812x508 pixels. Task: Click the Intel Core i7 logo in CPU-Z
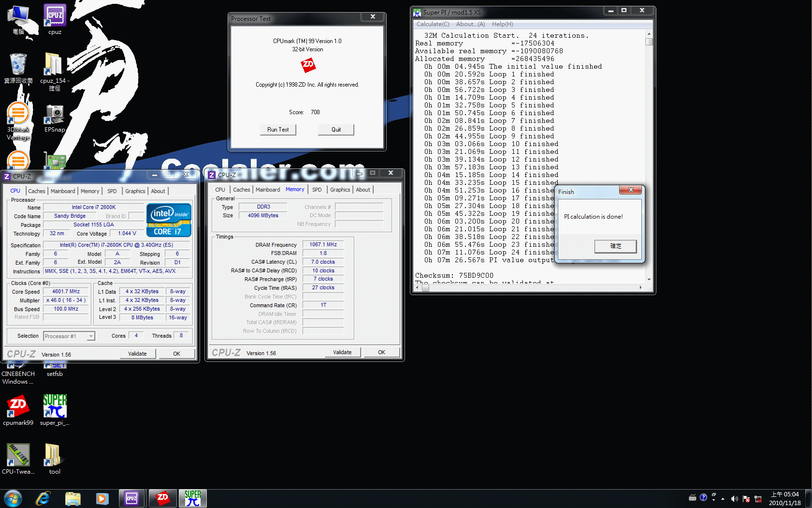pyautogui.click(x=169, y=220)
